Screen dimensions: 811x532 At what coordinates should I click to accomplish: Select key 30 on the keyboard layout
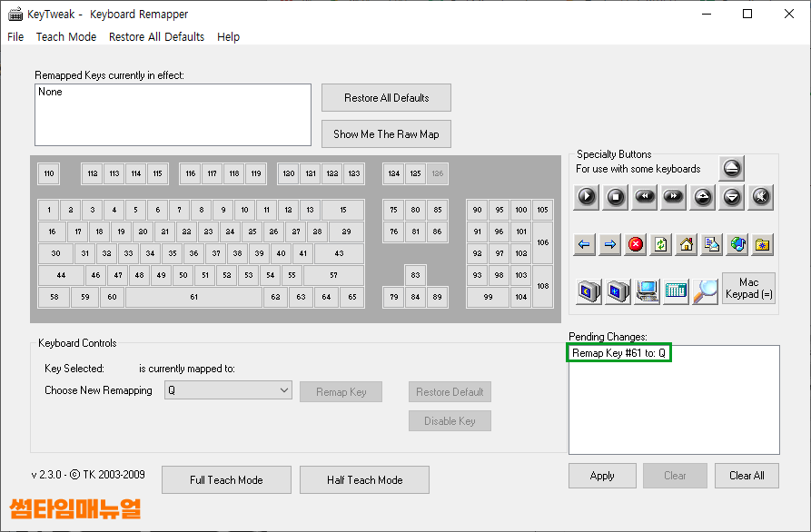tap(56, 253)
